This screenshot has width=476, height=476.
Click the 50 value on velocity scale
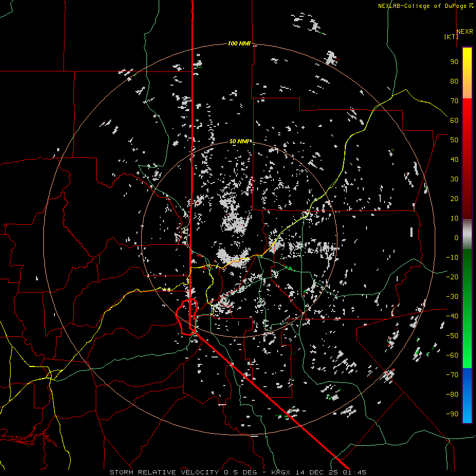tap(454, 140)
